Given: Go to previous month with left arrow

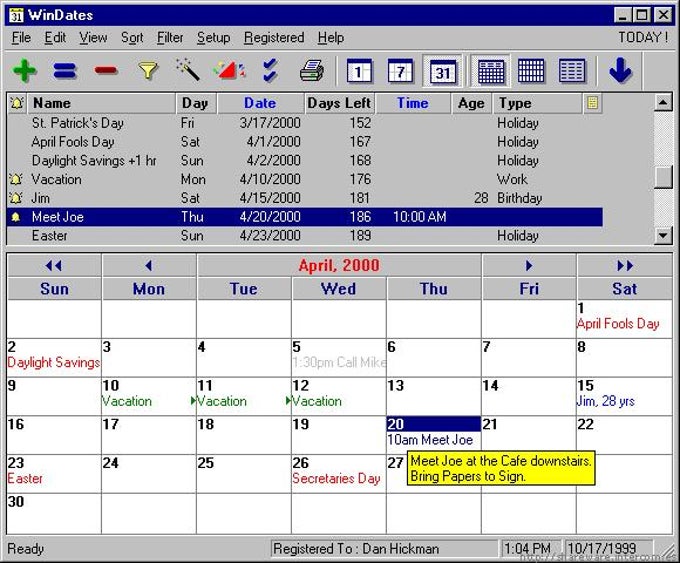Looking at the screenshot, I should point(149,265).
